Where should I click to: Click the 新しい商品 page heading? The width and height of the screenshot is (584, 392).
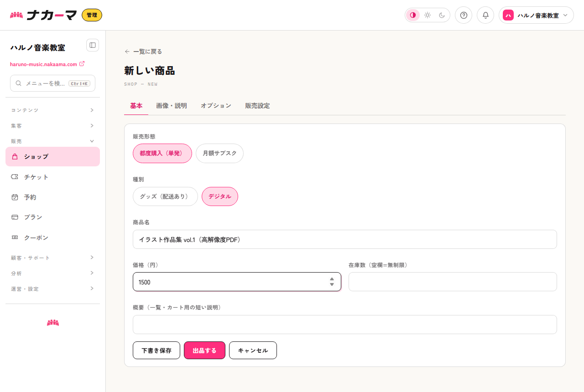pyautogui.click(x=149, y=71)
